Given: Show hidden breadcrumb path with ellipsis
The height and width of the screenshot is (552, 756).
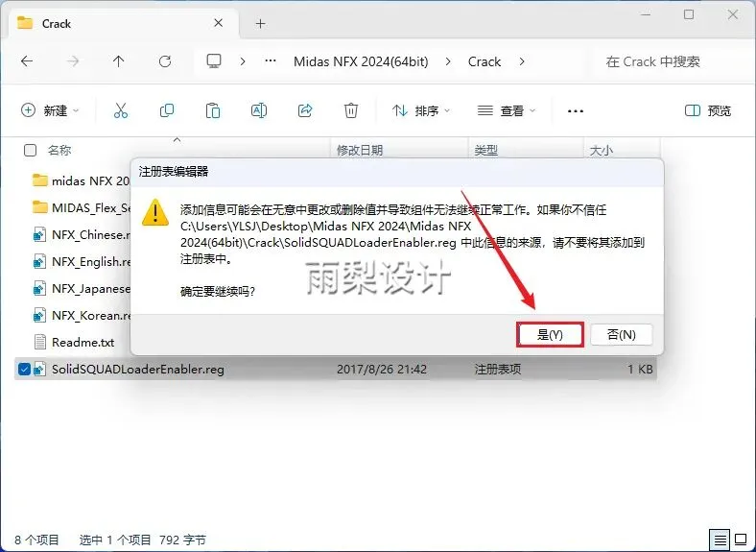Looking at the screenshot, I should [271, 61].
